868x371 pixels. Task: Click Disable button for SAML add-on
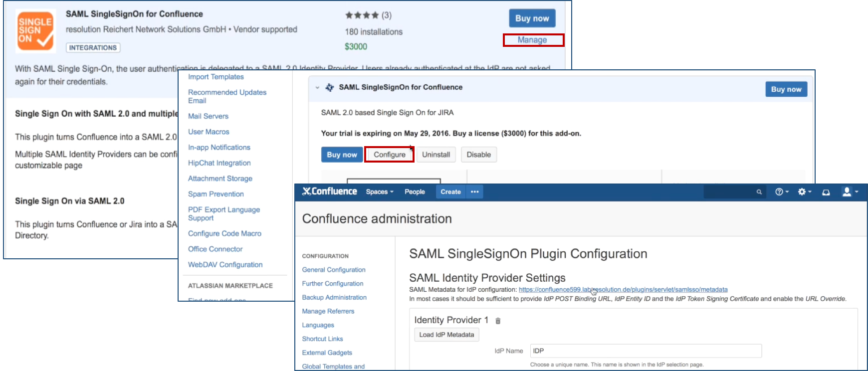[478, 155]
